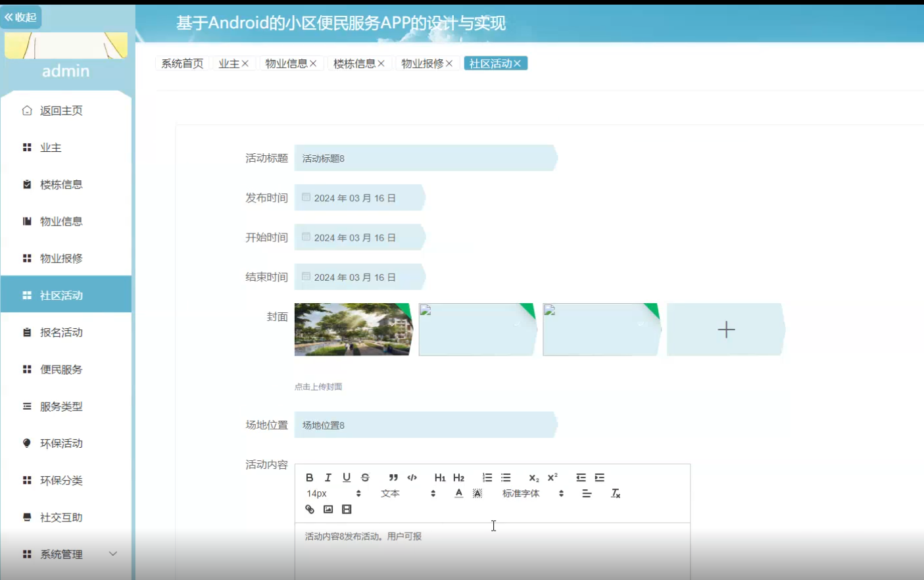Apply Heading 2 style
924x580 pixels.
pyautogui.click(x=459, y=477)
